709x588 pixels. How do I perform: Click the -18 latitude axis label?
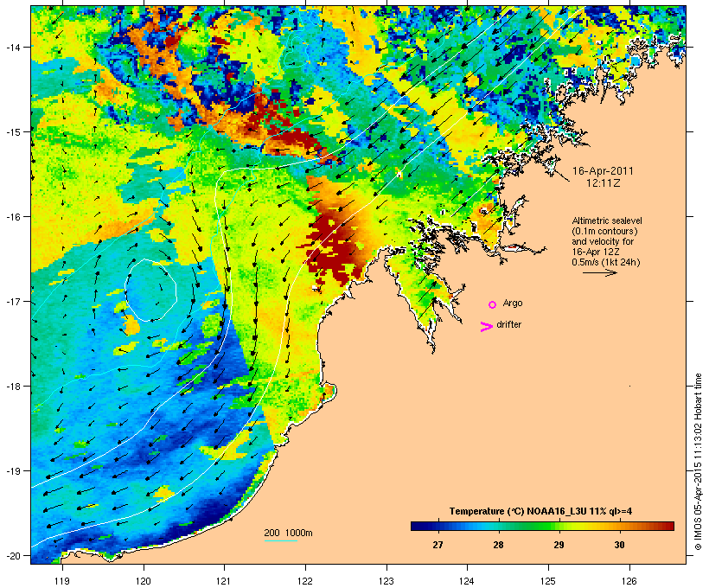click(x=12, y=387)
